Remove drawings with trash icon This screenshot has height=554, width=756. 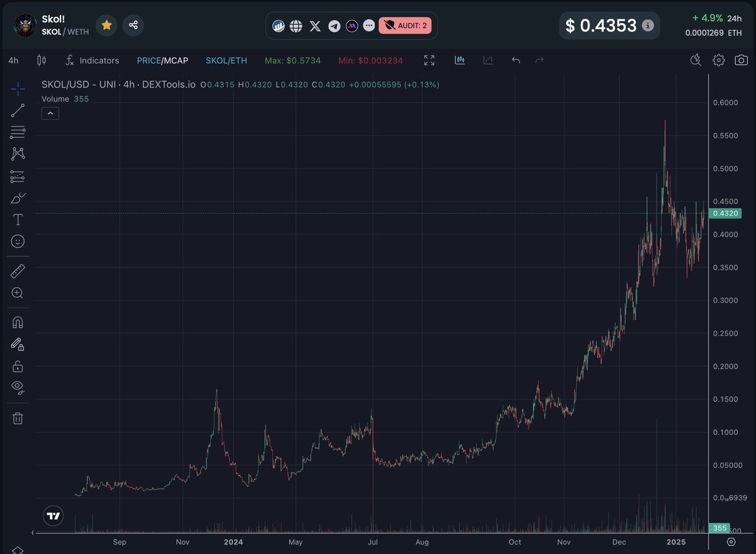tap(18, 418)
